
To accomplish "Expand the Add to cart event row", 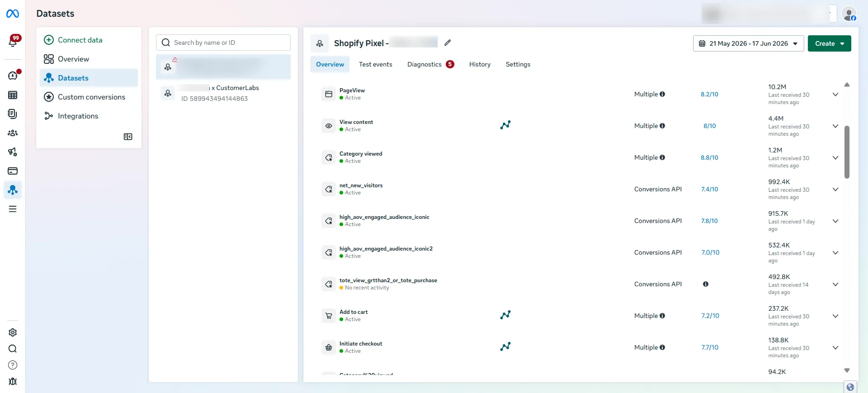I will 835,316.
